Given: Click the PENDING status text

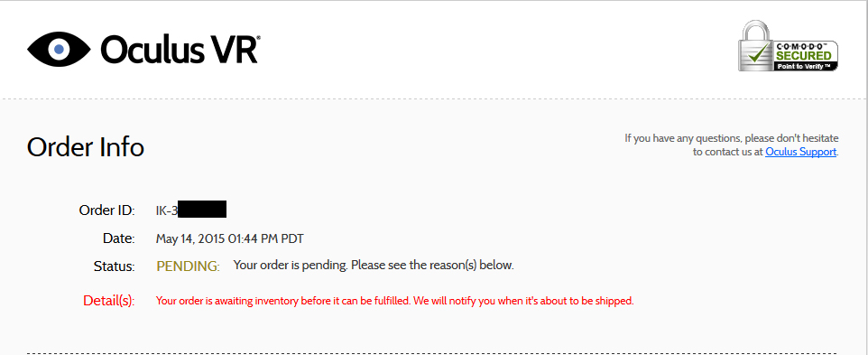Looking at the screenshot, I should (188, 266).
